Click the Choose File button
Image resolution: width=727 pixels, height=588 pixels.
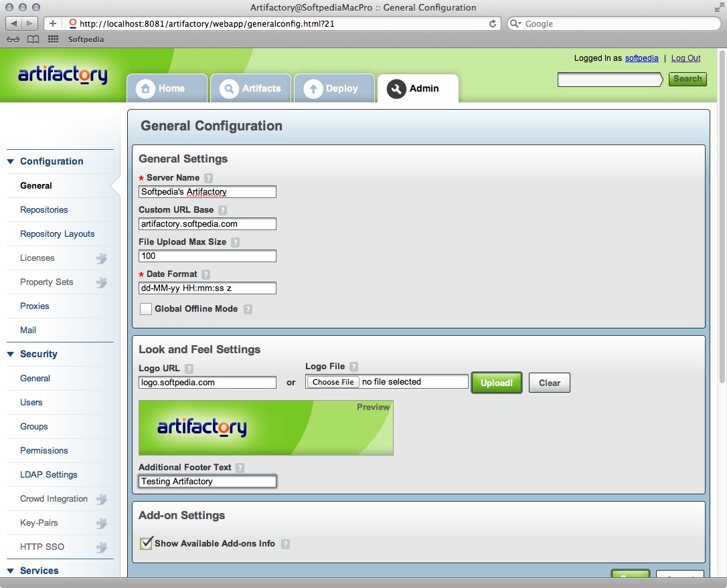pyautogui.click(x=333, y=382)
